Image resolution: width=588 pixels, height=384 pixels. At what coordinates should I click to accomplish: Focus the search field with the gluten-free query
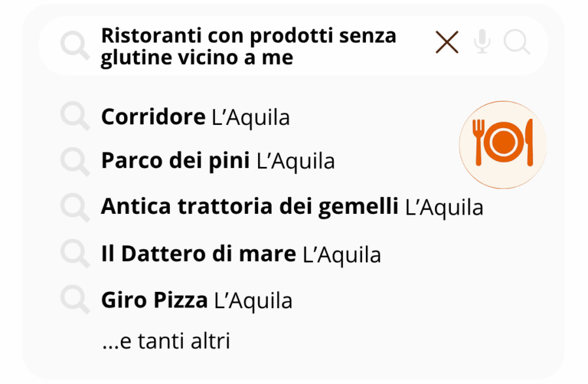click(248, 46)
